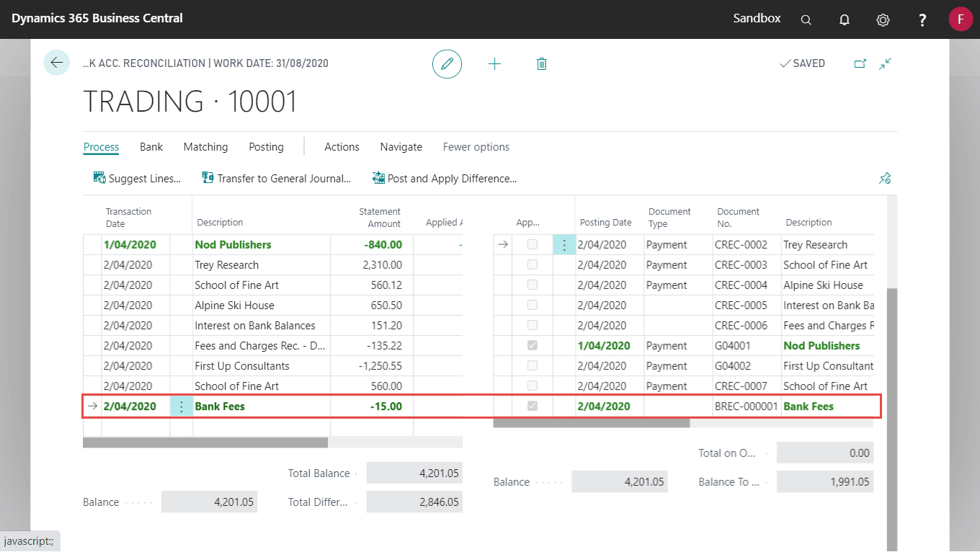Click Transfer to General Journal action
Screen dimensions: 980x552
coord(276,178)
